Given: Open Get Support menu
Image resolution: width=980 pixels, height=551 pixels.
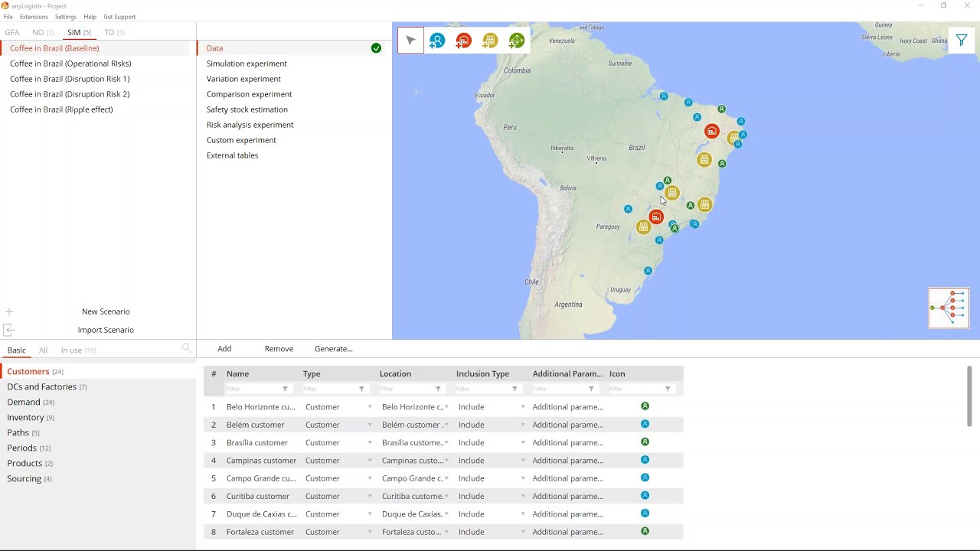Looking at the screenshot, I should (119, 17).
